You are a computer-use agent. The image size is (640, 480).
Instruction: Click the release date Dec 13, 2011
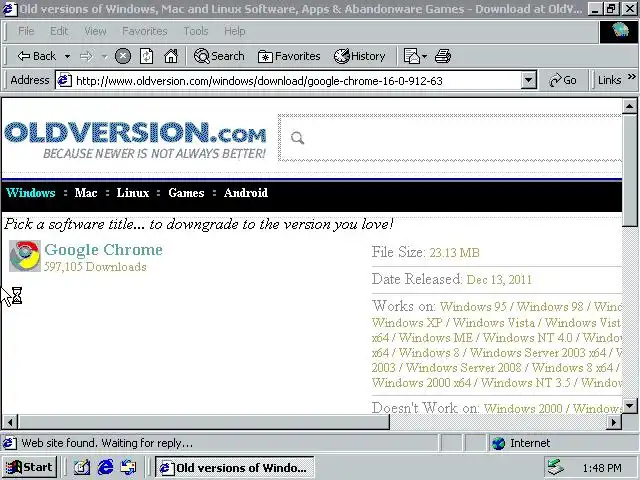[499, 280]
